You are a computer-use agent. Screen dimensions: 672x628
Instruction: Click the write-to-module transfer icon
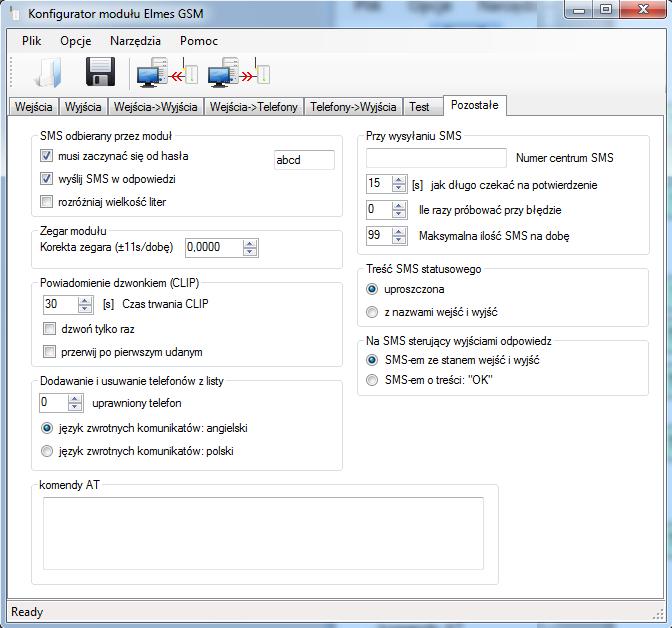(x=239, y=72)
